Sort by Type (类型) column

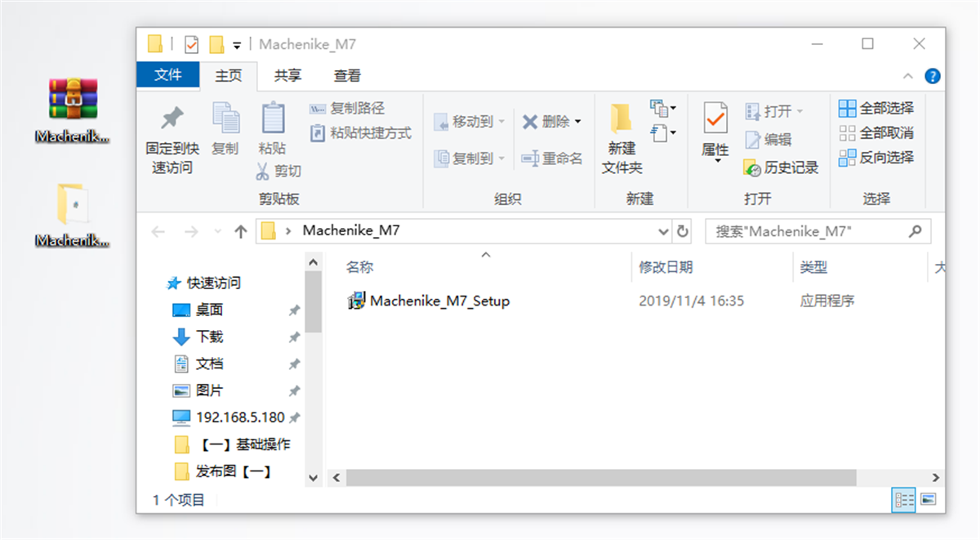click(x=813, y=267)
